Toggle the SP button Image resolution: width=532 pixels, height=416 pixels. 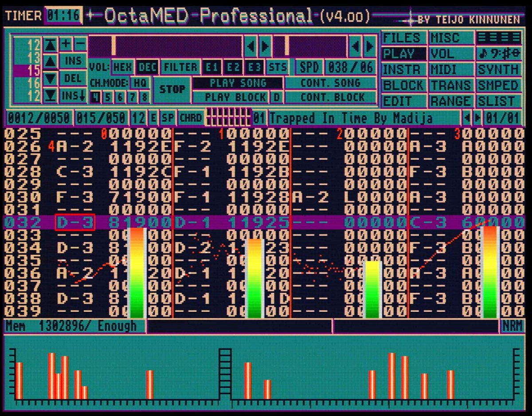[168, 118]
